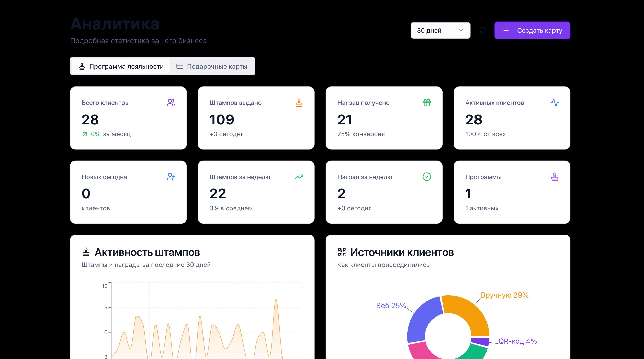Click the QR-код 4% chart label
The height and width of the screenshot is (359, 644).
click(517, 341)
